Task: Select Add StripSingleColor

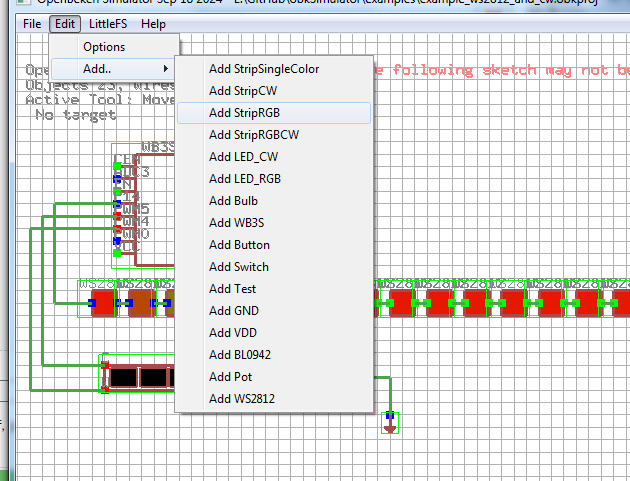Action: tap(274, 69)
